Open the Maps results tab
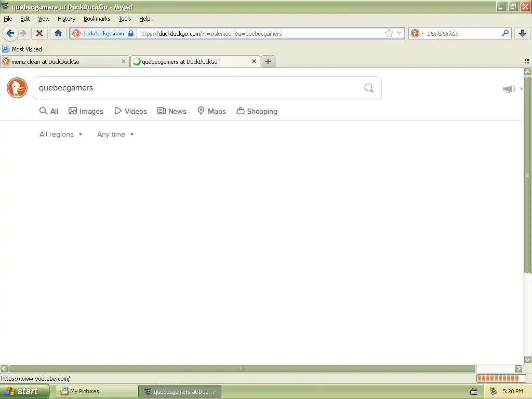This screenshot has width=532, height=399. coord(212,111)
